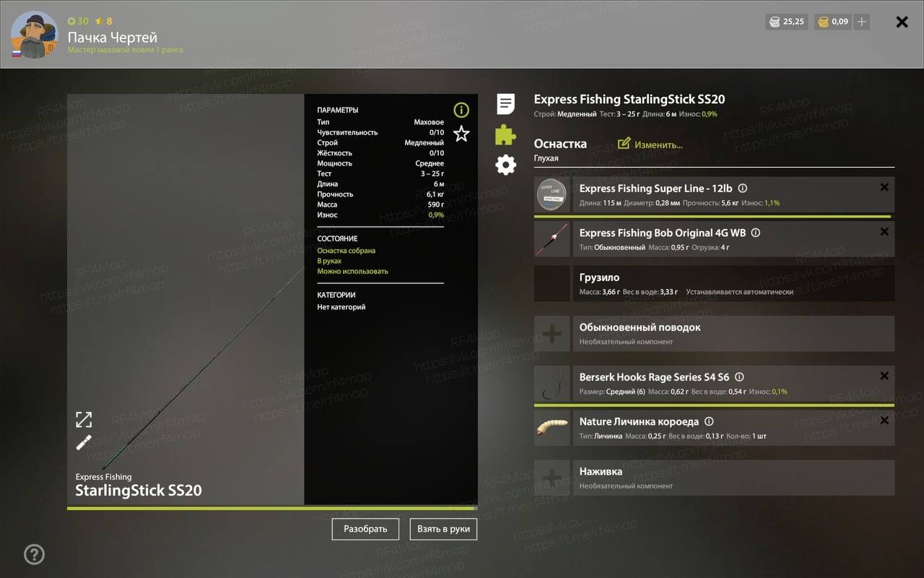Click the Изменить edit pencil icon
Image resolution: width=924 pixels, height=578 pixels.
[x=624, y=144]
